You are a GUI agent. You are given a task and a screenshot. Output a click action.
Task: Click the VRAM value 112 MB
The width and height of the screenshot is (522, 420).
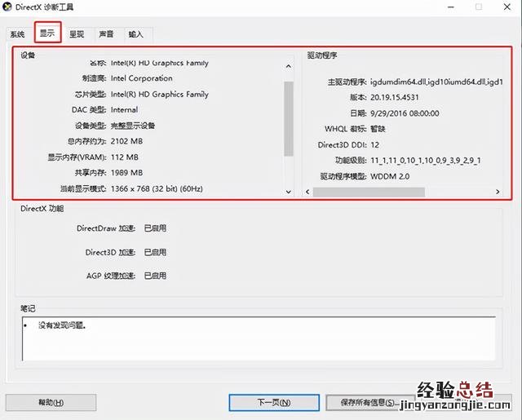[x=125, y=157]
